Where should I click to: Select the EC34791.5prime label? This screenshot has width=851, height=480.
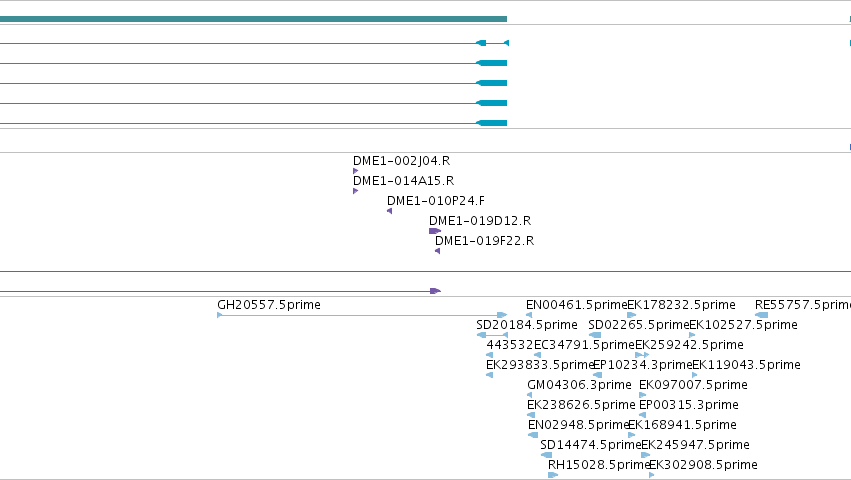(585, 345)
